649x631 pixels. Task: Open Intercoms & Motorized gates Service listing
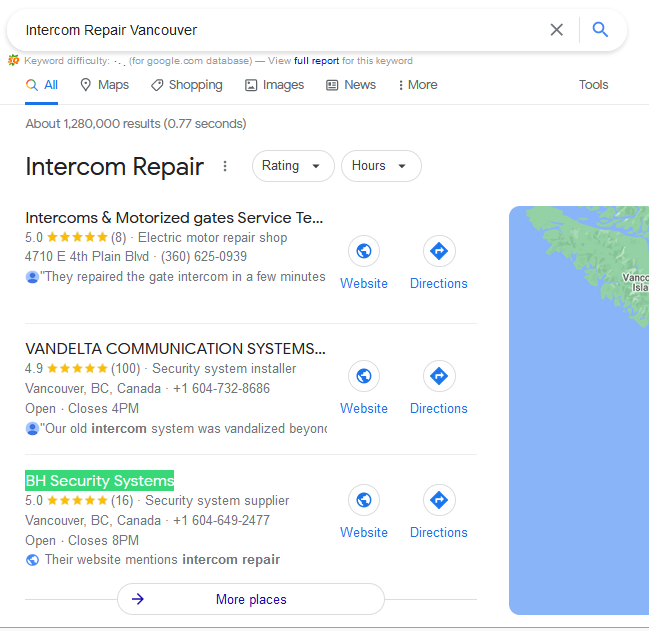tap(174, 218)
